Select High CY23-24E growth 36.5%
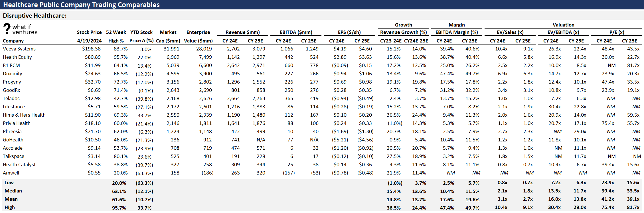Image resolution: width=644 pixels, height=213 pixels. click(394, 208)
